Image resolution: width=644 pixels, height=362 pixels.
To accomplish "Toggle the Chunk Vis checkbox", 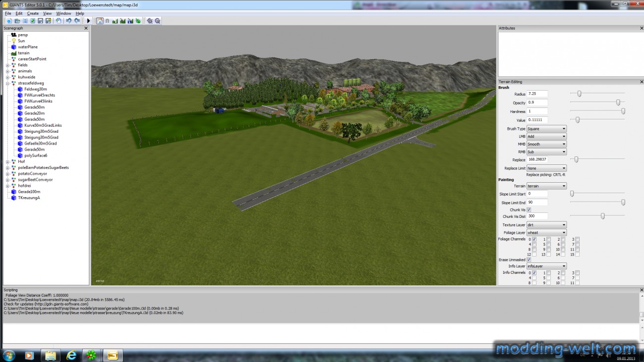I will 529,210.
